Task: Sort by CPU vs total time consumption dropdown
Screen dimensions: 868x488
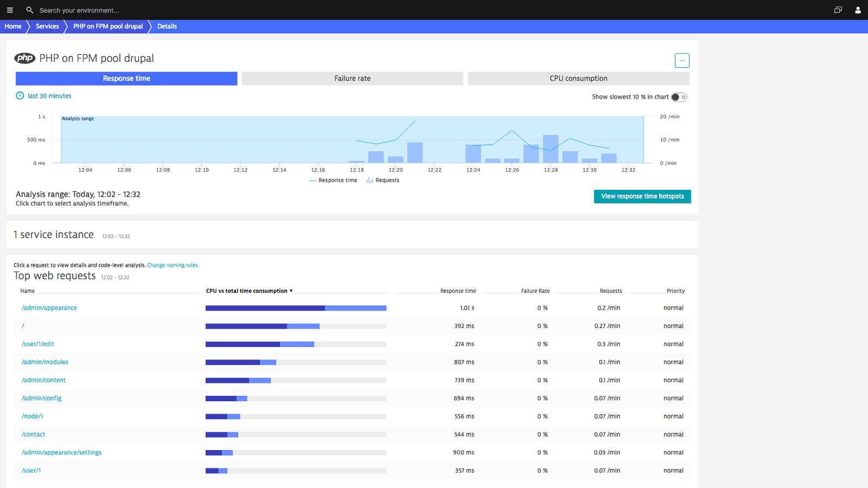Action: pyautogui.click(x=250, y=291)
